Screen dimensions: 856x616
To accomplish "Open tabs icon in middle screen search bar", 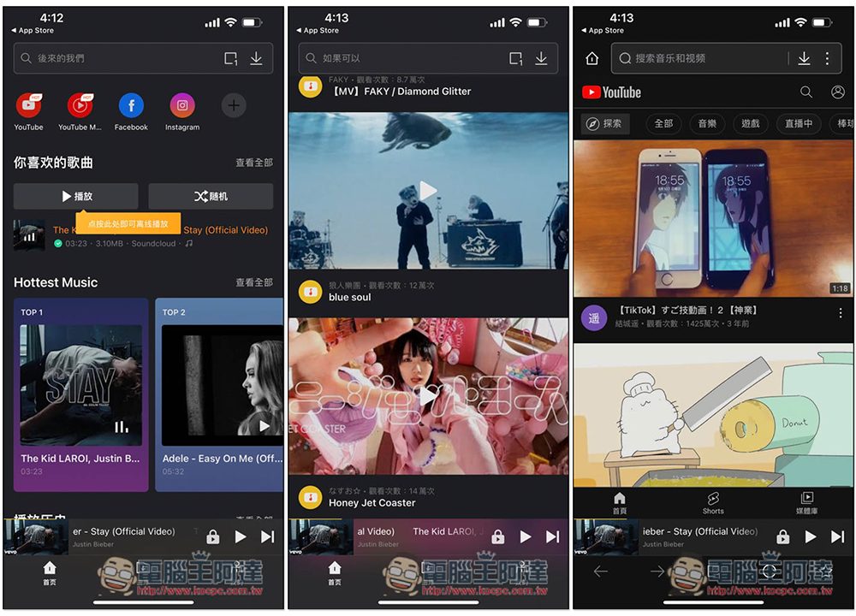I will point(516,58).
